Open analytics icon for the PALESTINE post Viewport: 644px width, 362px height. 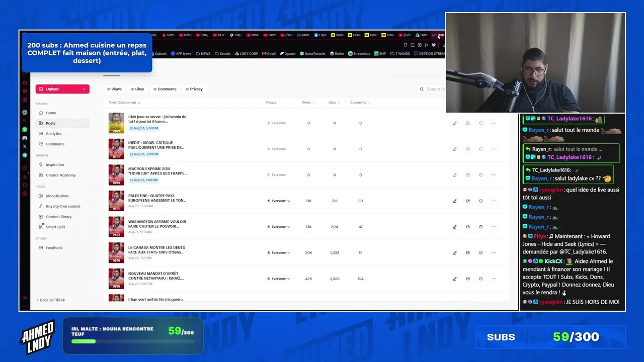tap(468, 201)
